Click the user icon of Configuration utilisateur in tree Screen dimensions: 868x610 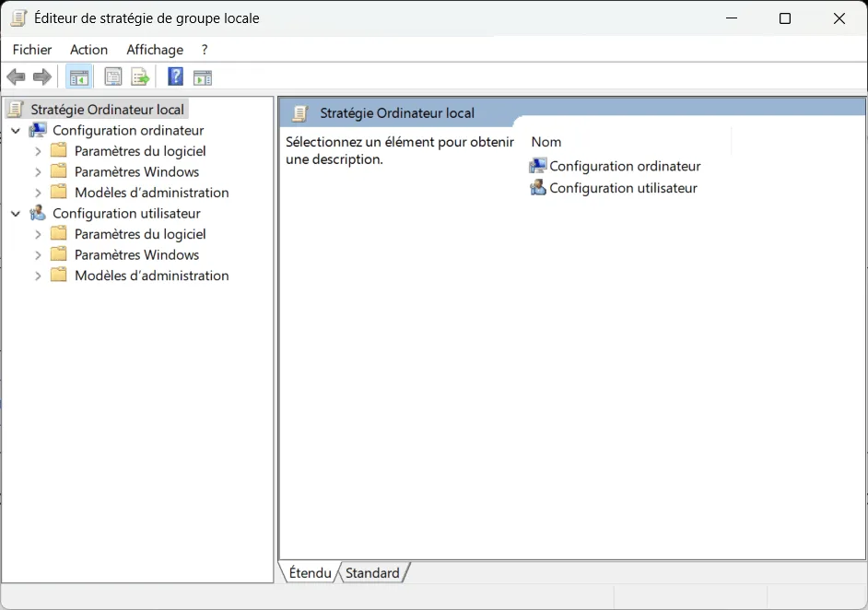point(38,213)
